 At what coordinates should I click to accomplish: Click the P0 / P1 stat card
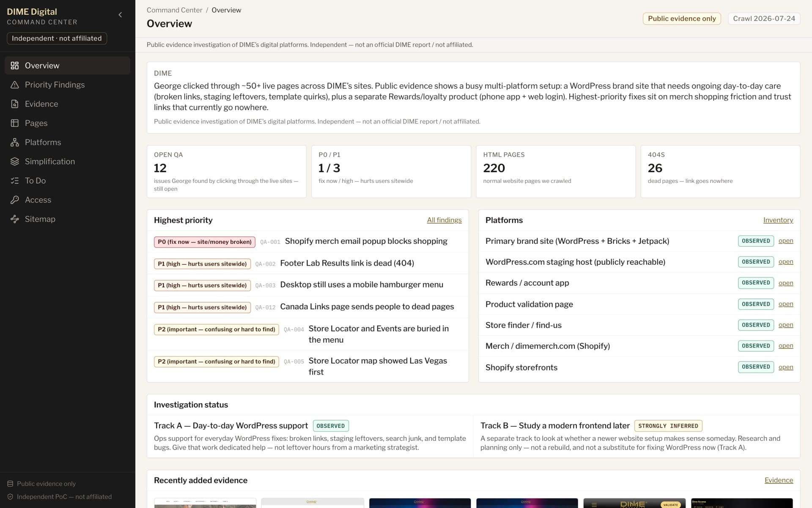(x=391, y=171)
